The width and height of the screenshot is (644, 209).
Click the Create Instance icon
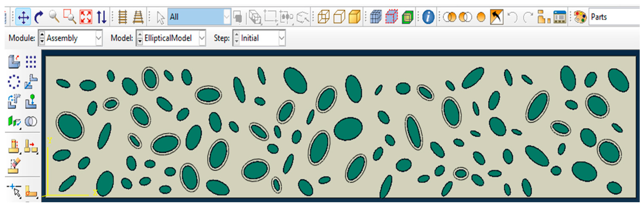click(x=14, y=61)
